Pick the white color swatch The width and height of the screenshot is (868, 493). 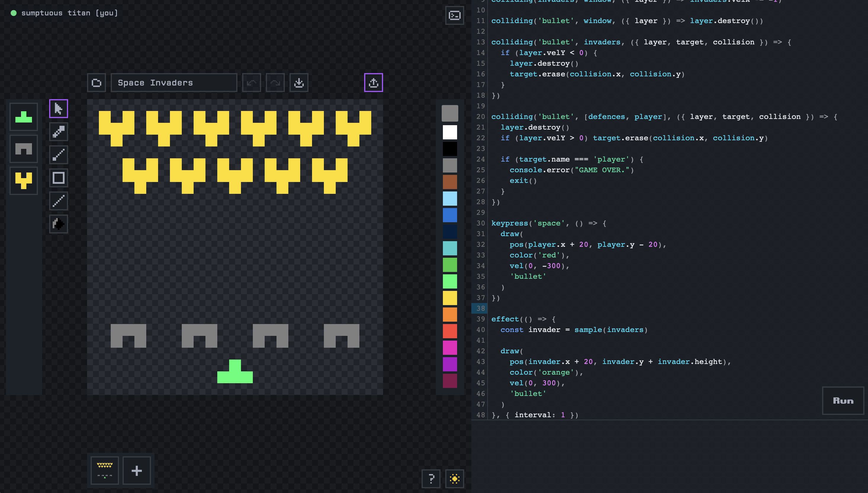pos(450,132)
